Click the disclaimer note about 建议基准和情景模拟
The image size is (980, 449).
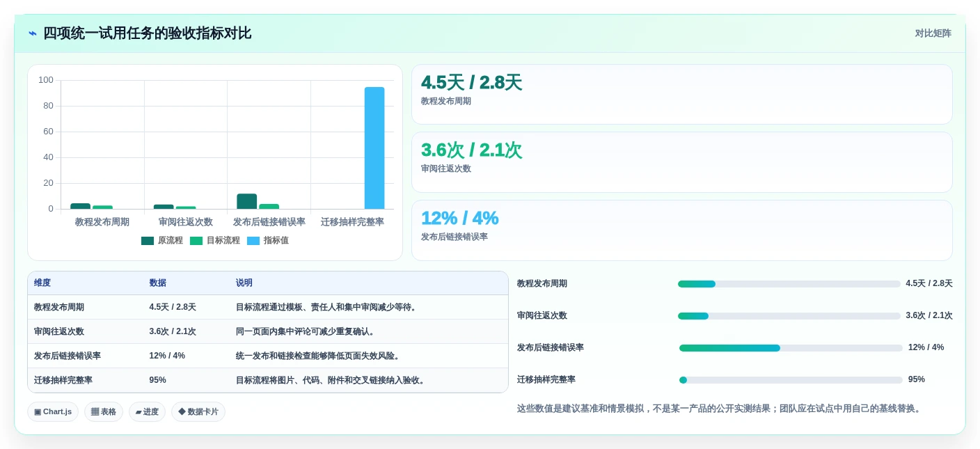[x=720, y=409]
